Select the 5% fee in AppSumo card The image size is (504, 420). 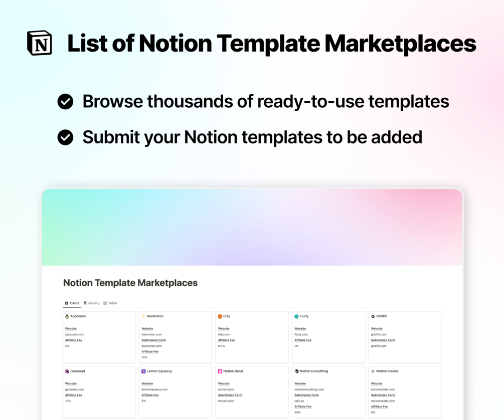pos(67,346)
